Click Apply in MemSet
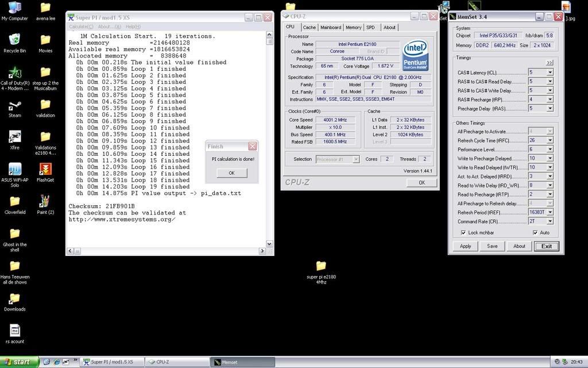Image resolution: width=588 pixels, height=368 pixels. pos(465,246)
